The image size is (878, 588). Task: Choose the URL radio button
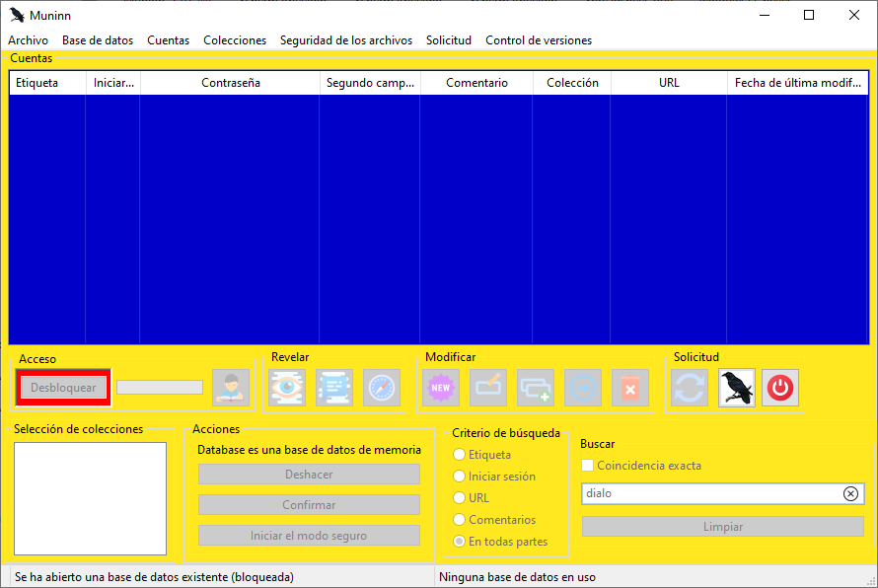pos(459,498)
